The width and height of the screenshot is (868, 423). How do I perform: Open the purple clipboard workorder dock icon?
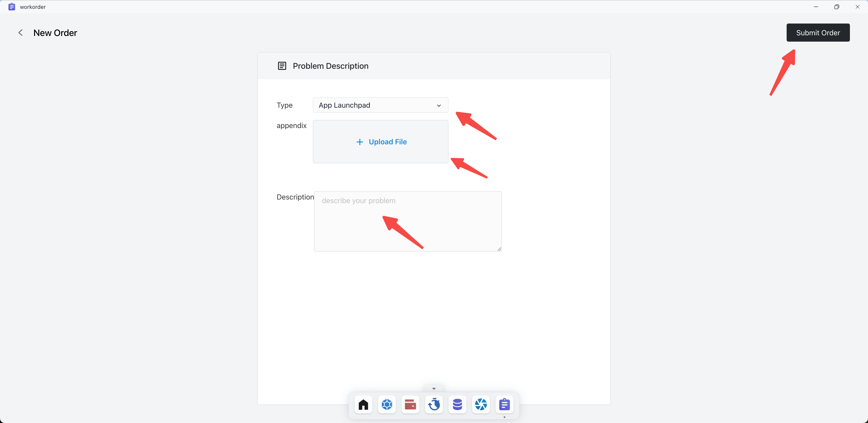coord(505,404)
